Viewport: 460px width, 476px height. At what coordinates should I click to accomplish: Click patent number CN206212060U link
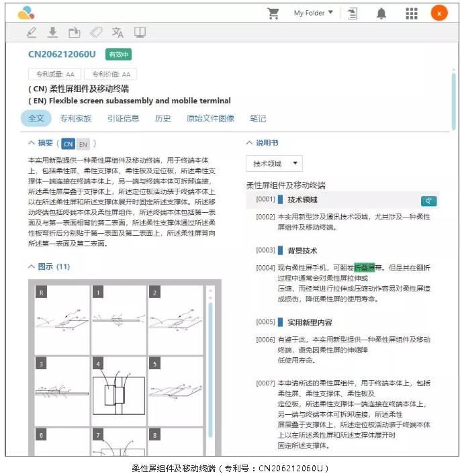click(x=62, y=54)
